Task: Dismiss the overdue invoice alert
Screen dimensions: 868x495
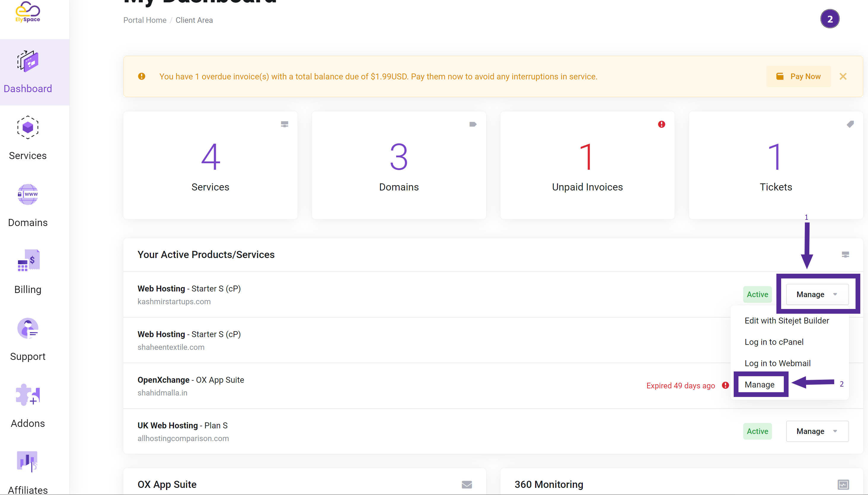Action: point(843,76)
